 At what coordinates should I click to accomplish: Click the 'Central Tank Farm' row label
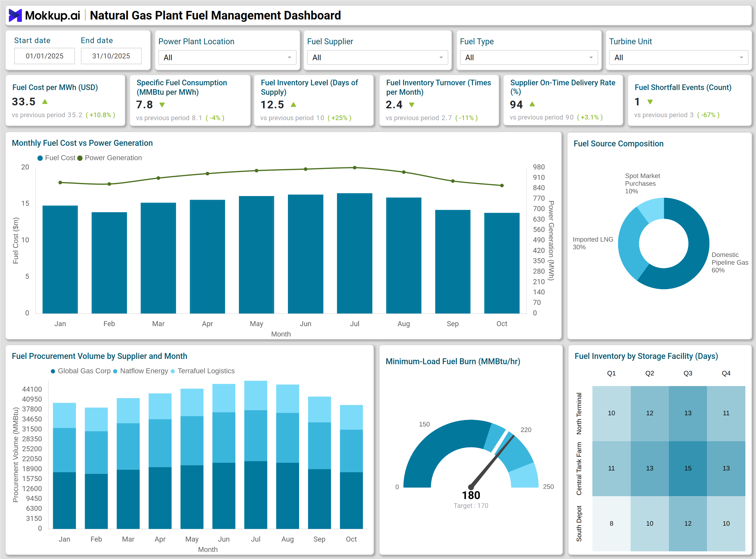point(579,469)
